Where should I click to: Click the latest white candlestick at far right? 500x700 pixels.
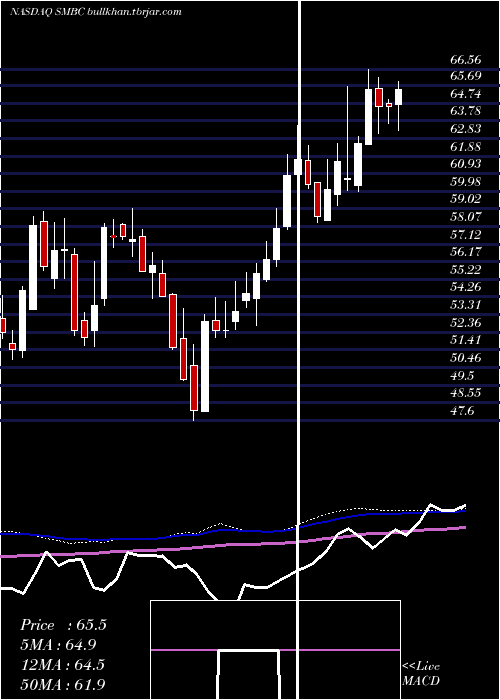coord(398,97)
